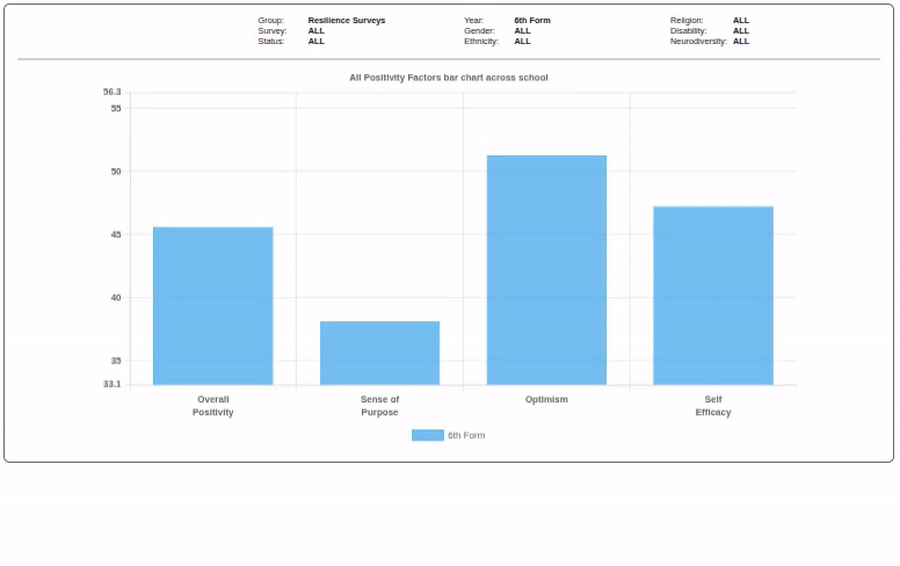Click the Neurodiversity filter value ALL
This screenshot has width=900, height=566.
pos(740,41)
